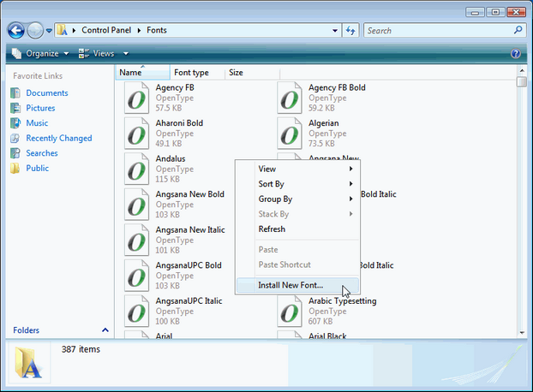Image resolution: width=533 pixels, height=392 pixels.
Task: Select the Algerian font icon
Action: (290, 134)
